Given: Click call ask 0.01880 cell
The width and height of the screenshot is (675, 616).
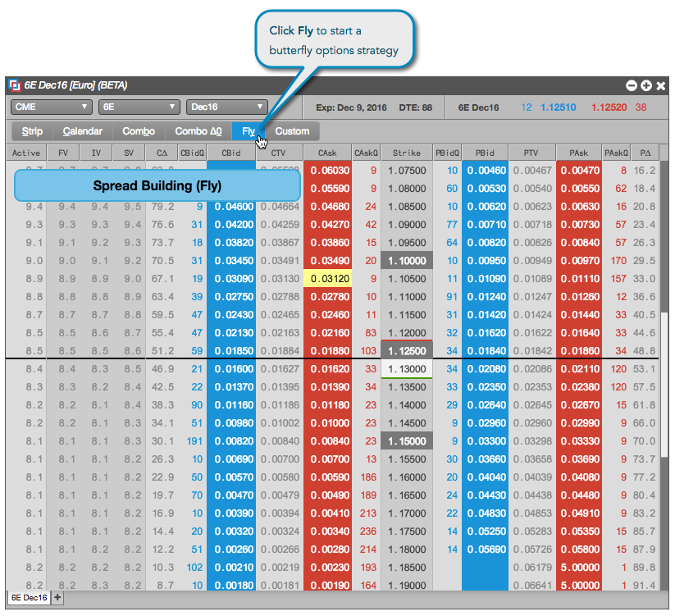Looking at the screenshot, I should (328, 351).
